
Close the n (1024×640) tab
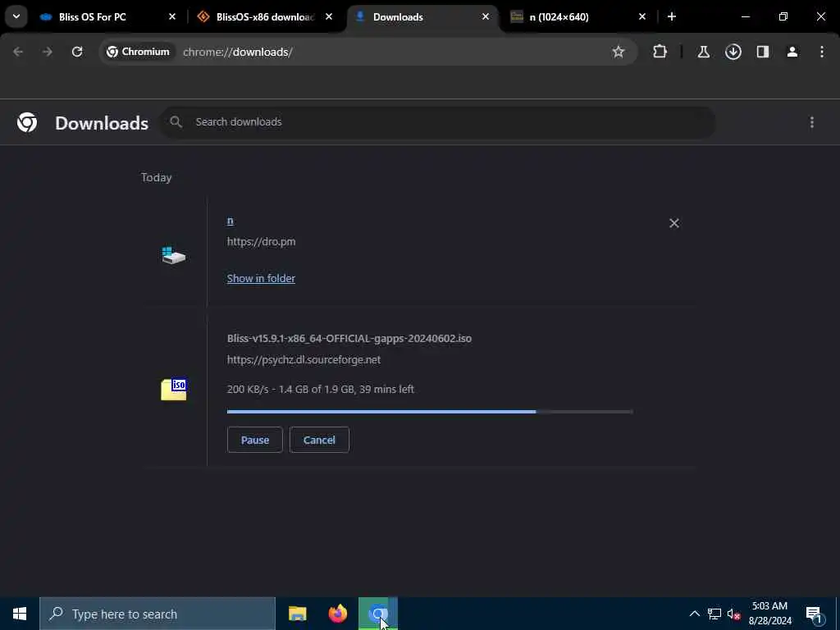(642, 16)
